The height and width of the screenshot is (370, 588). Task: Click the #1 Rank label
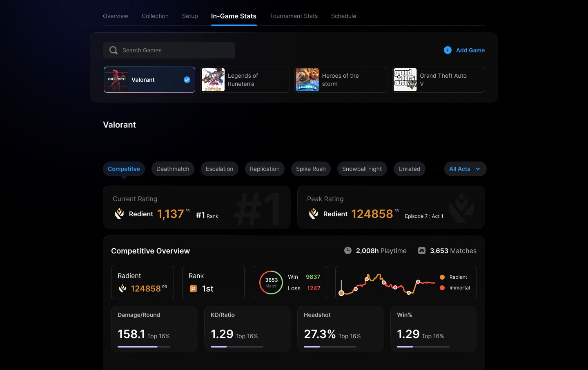pyautogui.click(x=207, y=215)
